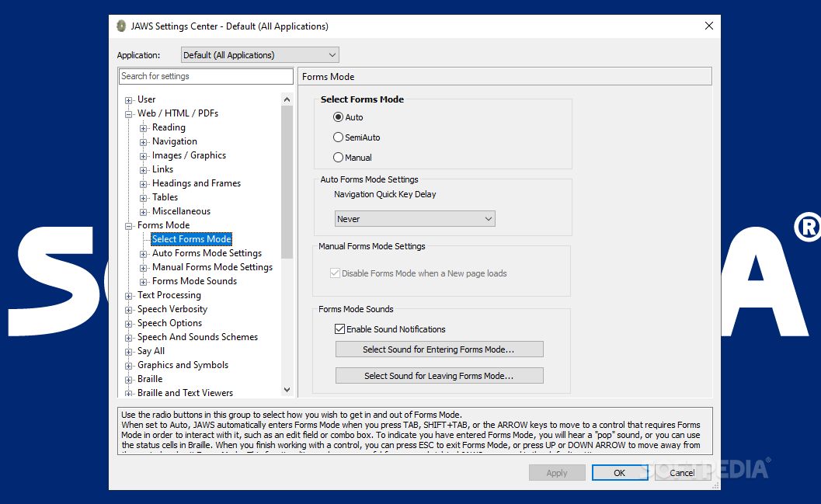Click the help description text box

tap(416, 431)
